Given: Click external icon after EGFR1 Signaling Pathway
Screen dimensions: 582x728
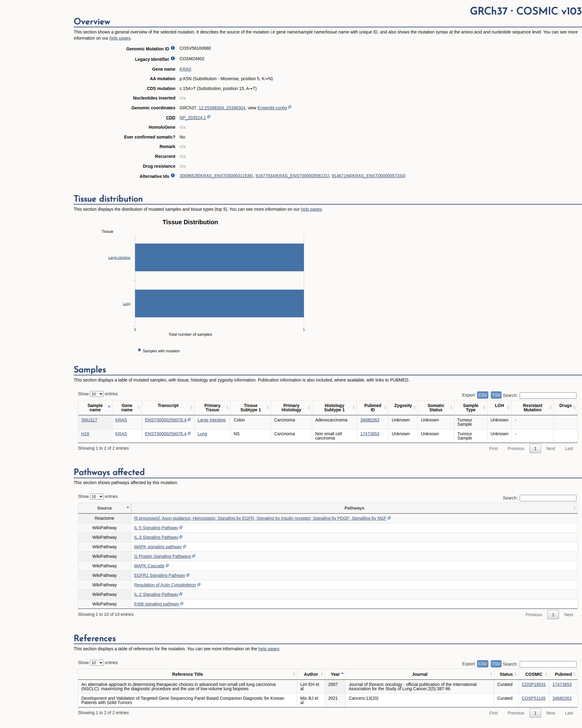Looking at the screenshot, I should (188, 575).
